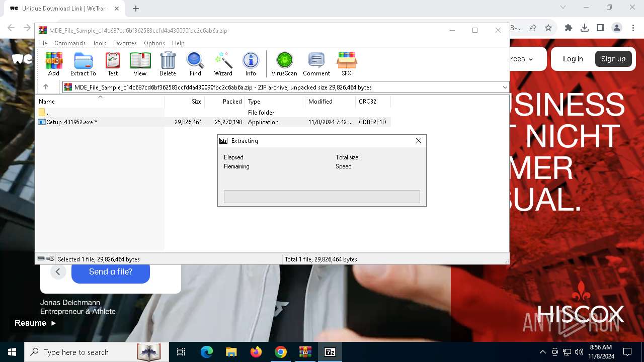Image resolution: width=644 pixels, height=362 pixels.
Task: Launch the Wizard tool
Action: click(x=223, y=64)
